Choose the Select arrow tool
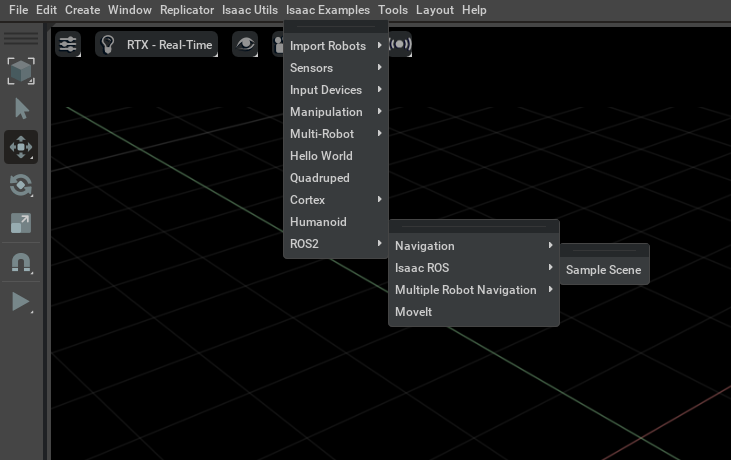This screenshot has height=460, width=731. 21,109
